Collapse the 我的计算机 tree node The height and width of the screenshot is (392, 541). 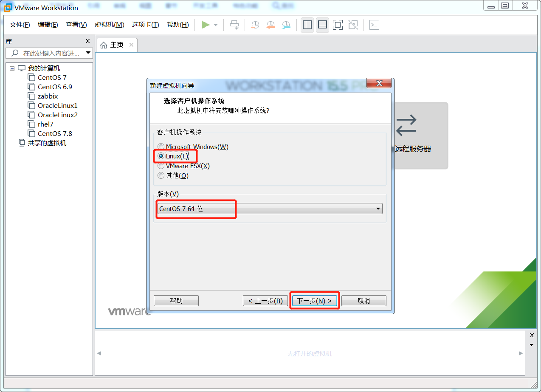point(12,68)
